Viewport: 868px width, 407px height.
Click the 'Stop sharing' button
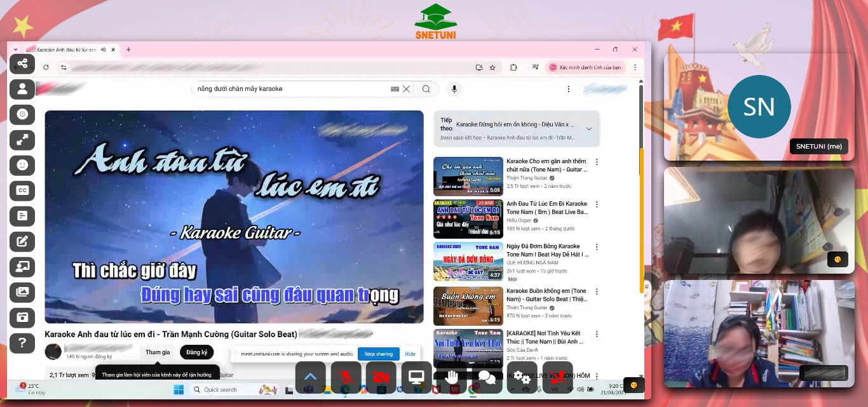pyautogui.click(x=378, y=354)
